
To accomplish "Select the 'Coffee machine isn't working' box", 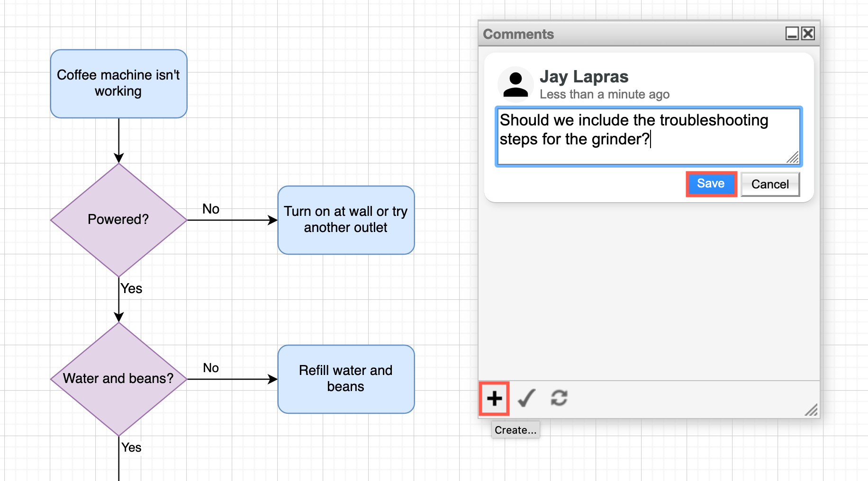I will [x=118, y=83].
